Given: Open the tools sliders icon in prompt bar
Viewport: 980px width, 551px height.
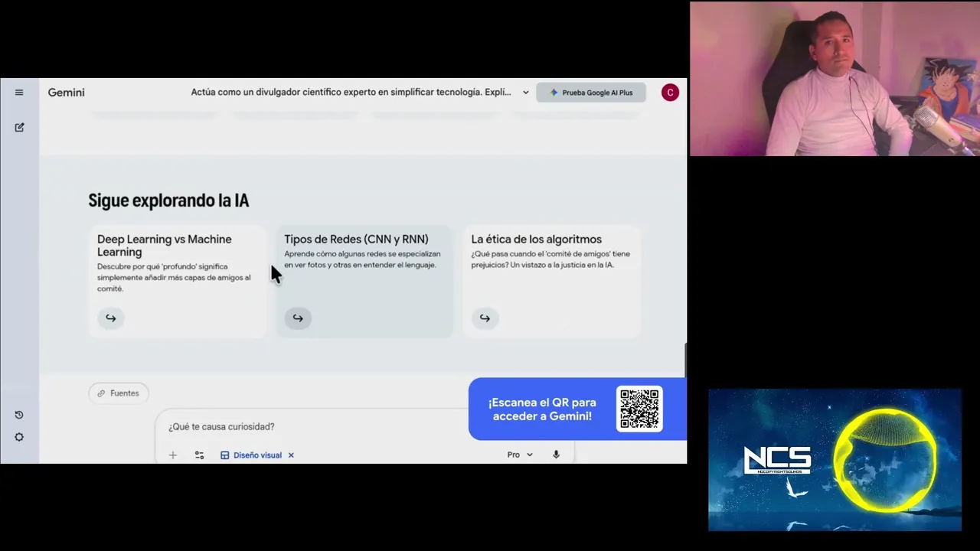Looking at the screenshot, I should 199,455.
